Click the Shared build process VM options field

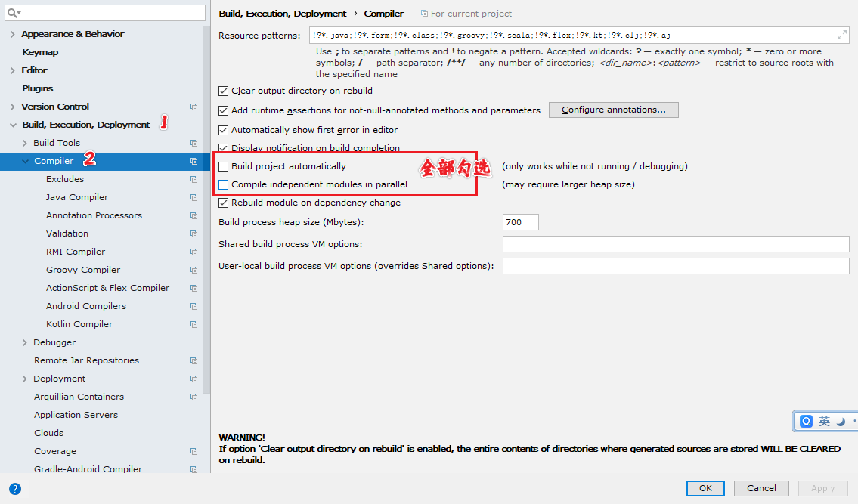(x=676, y=244)
